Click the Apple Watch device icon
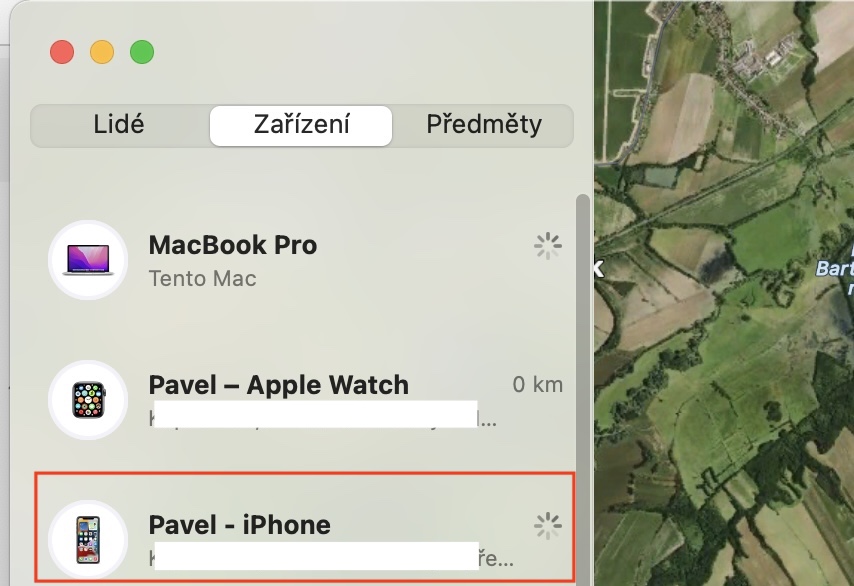Screen dimensions: 854x586 click(88, 400)
